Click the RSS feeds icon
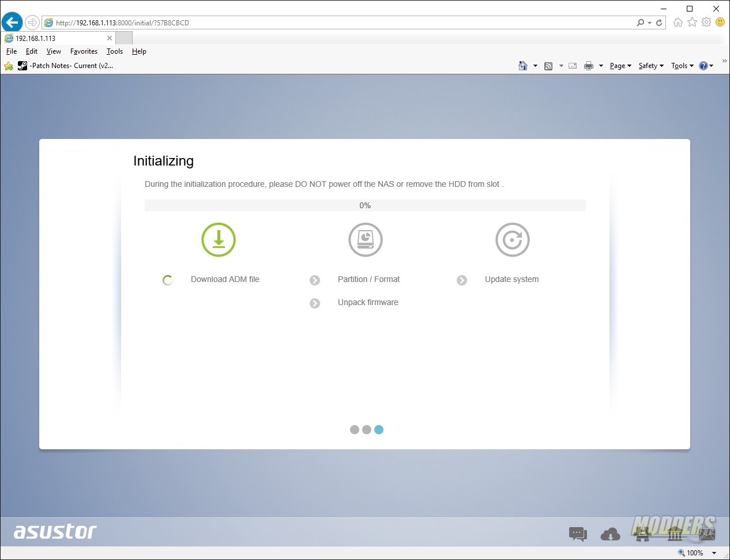Viewport: 730px width, 560px height. pyautogui.click(x=548, y=66)
